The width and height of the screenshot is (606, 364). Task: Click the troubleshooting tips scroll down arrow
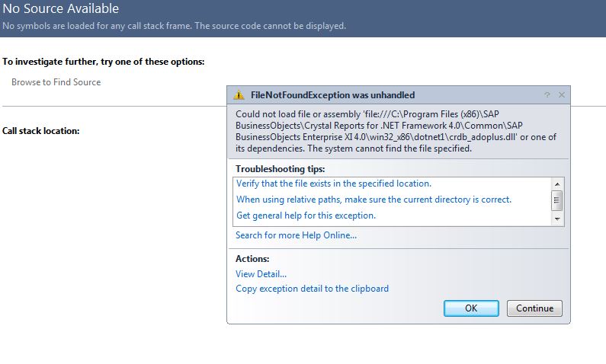pyautogui.click(x=557, y=219)
